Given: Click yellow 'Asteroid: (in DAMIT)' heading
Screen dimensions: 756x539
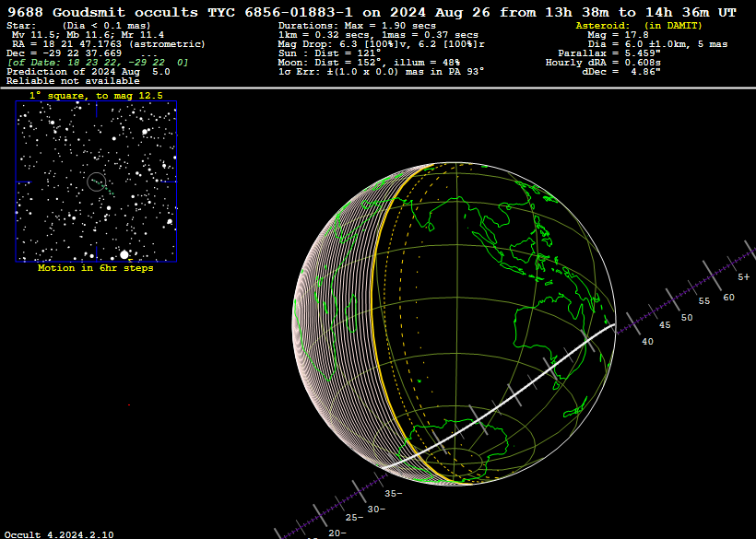Looking at the screenshot, I should [639, 26].
